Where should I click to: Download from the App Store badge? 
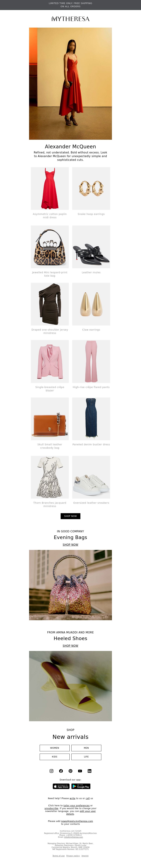point(61,786)
